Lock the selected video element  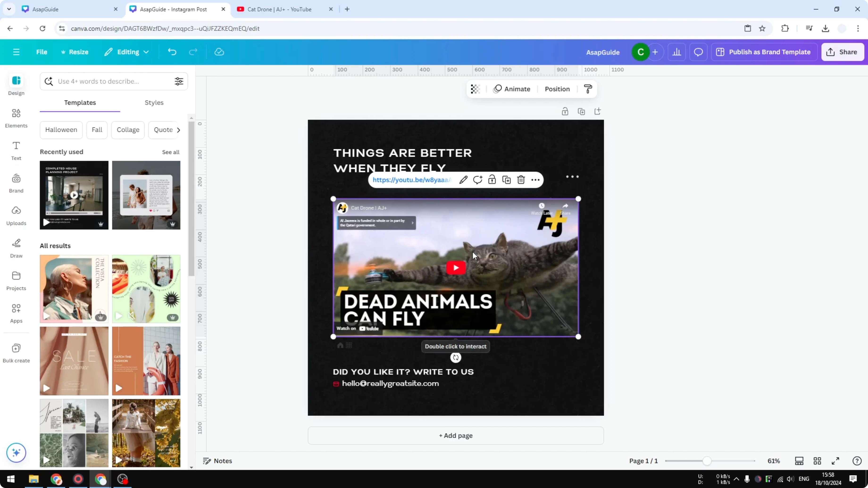(x=492, y=180)
